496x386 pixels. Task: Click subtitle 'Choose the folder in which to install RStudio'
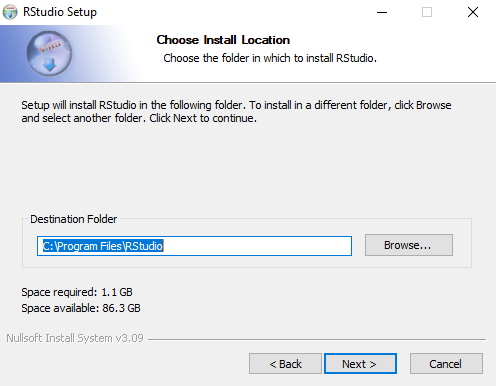[270, 58]
